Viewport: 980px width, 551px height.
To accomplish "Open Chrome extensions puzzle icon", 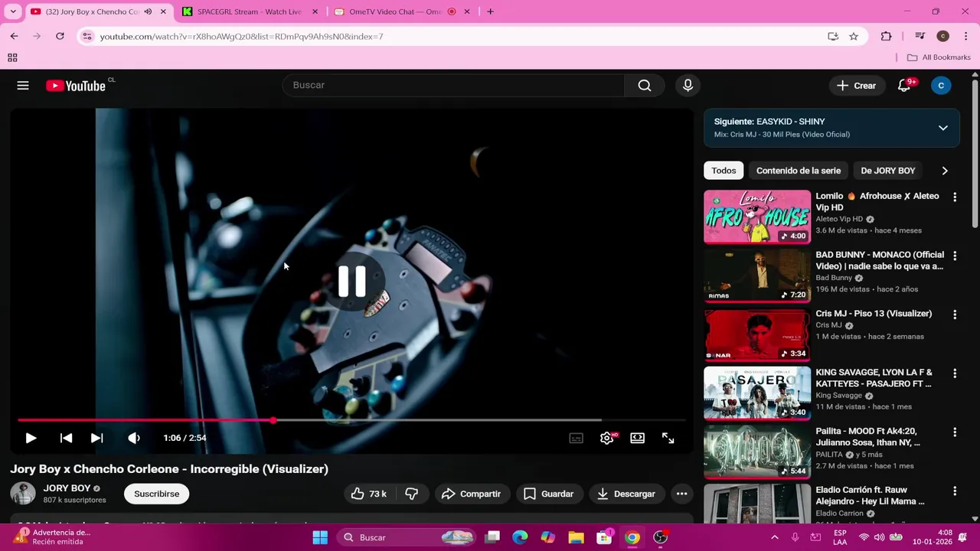I will point(886,36).
